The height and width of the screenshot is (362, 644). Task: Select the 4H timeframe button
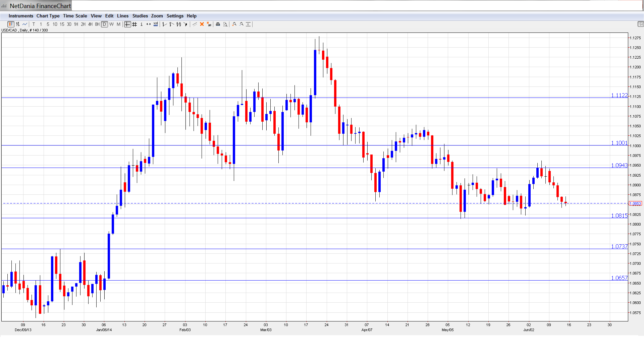pos(90,24)
